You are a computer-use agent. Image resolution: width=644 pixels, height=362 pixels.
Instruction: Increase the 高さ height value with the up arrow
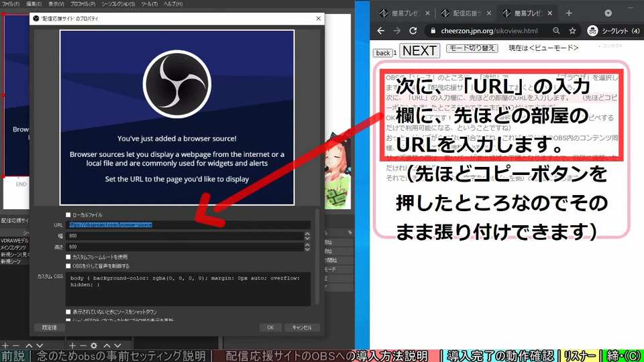(307, 245)
